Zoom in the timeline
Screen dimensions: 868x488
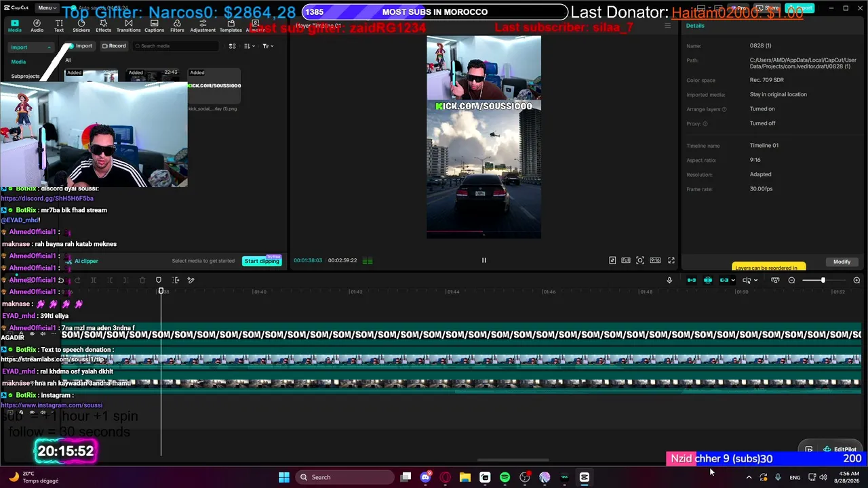[x=856, y=281]
